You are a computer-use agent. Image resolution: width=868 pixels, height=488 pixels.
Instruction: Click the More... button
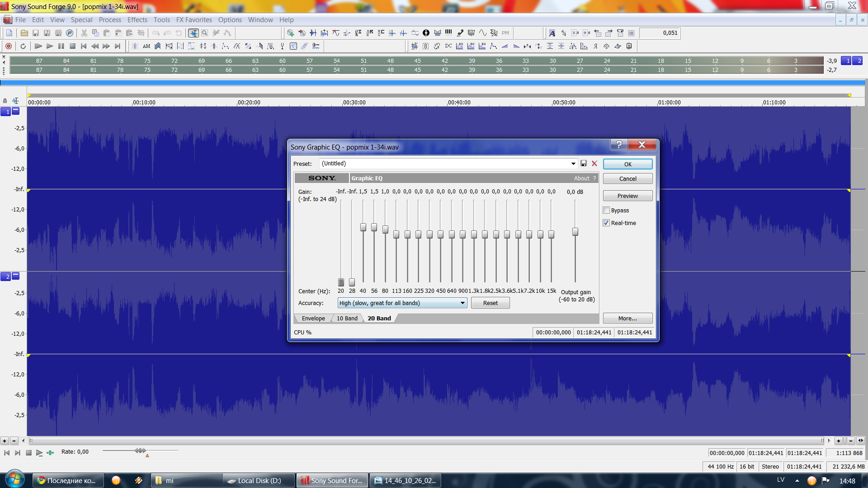coord(627,318)
